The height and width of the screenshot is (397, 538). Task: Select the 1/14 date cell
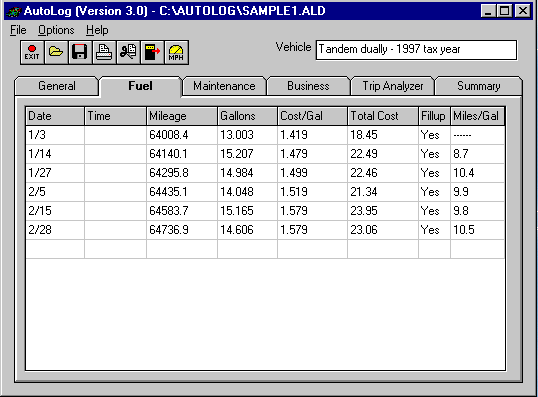tap(55, 154)
